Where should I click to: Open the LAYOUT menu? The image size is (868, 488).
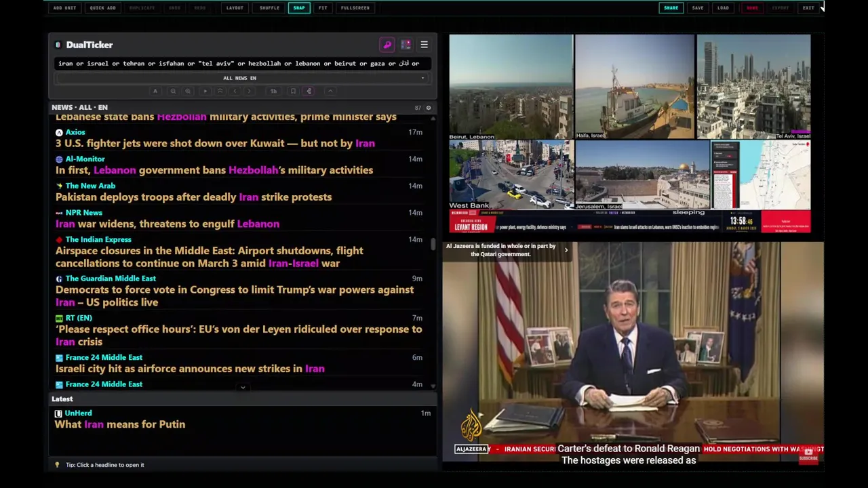[x=235, y=7]
